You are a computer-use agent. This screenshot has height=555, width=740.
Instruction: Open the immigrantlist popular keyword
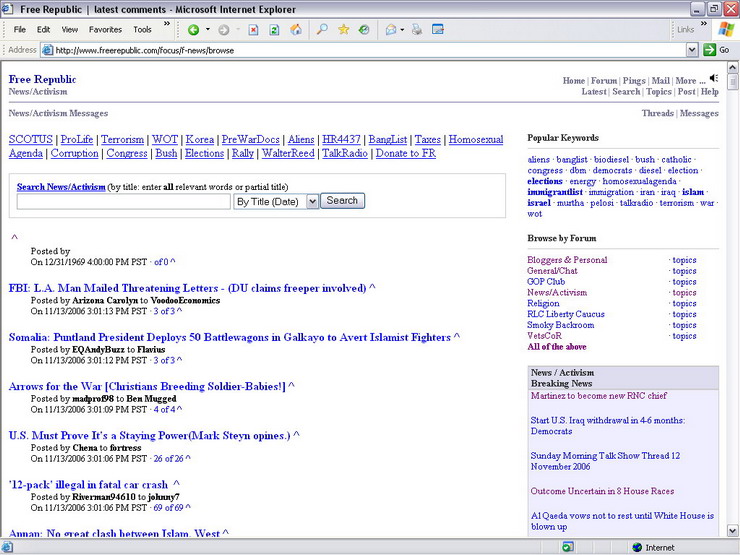tap(555, 192)
